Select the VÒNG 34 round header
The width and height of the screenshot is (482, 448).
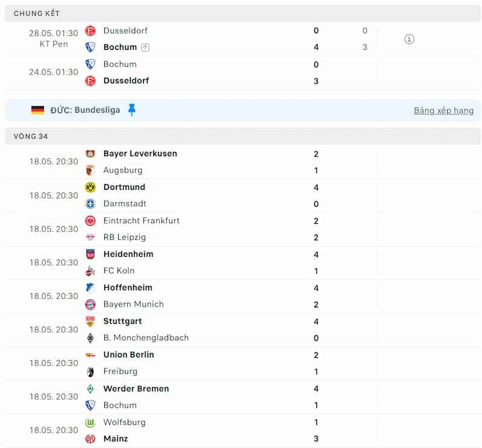pos(31,136)
